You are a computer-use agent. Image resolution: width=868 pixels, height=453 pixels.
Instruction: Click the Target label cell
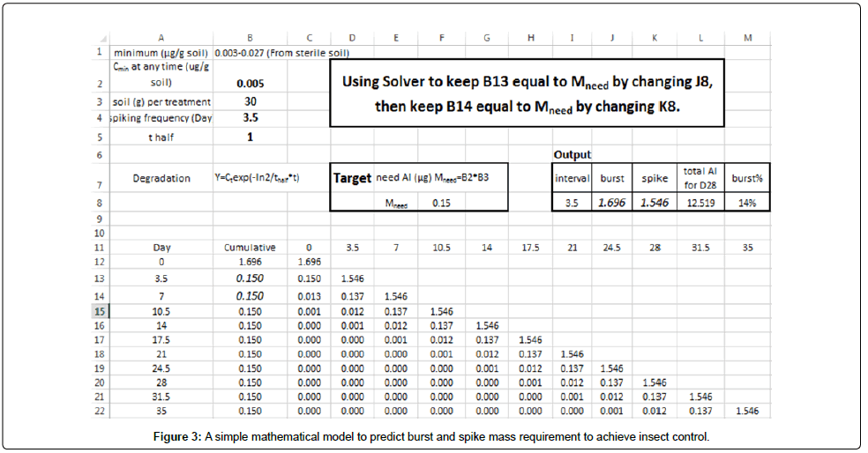352,177
